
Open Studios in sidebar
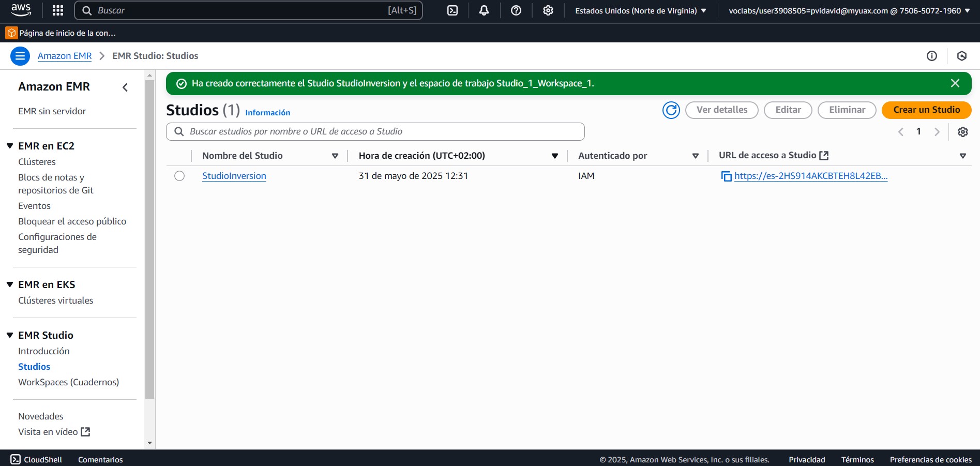coord(34,367)
